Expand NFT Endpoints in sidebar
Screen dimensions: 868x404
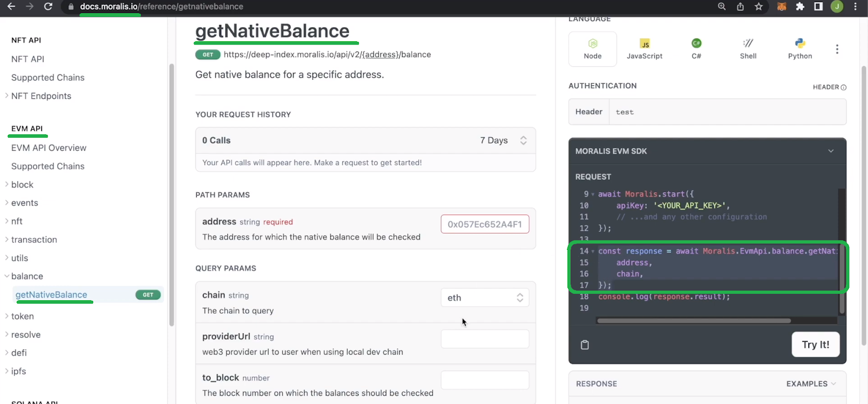point(7,96)
